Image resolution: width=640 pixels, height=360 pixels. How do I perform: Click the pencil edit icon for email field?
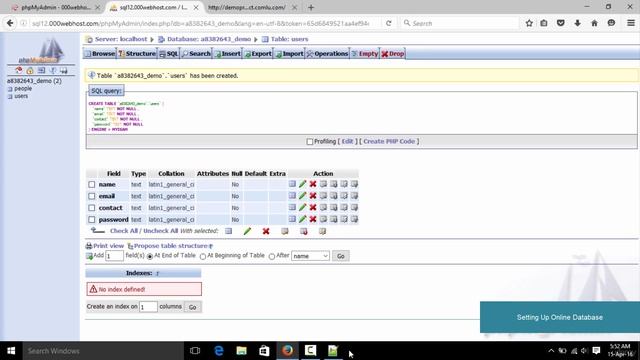point(302,196)
